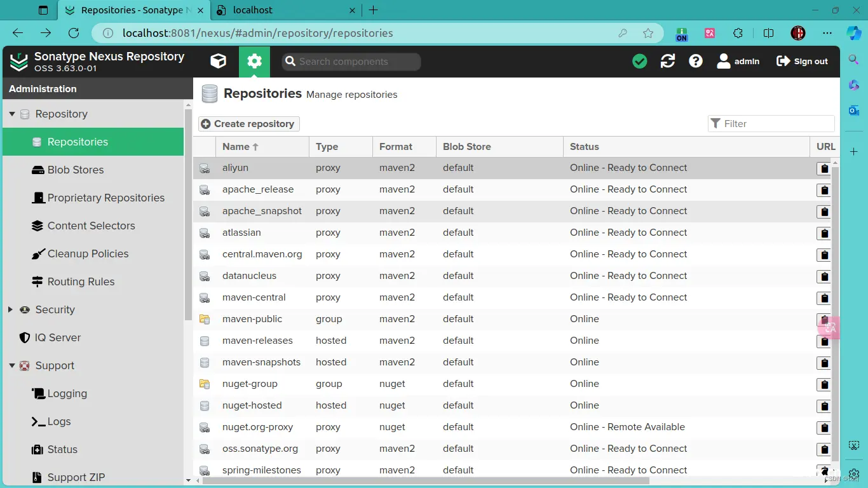Click the repositories table horizontal scrollbar
Screen dimensions: 868x488
(426, 481)
